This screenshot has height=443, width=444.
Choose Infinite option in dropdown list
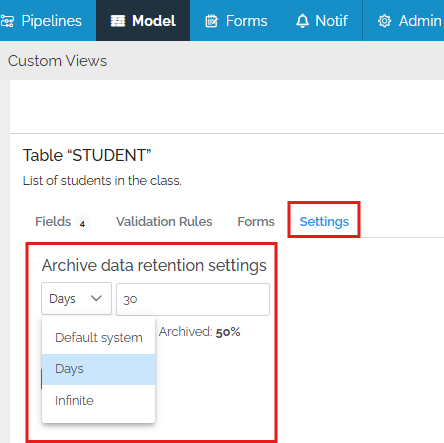tap(98, 401)
